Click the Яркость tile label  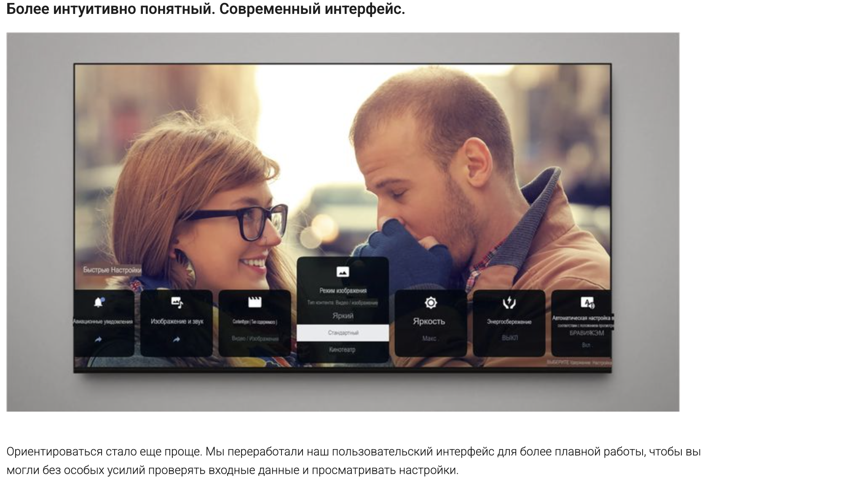(x=429, y=321)
